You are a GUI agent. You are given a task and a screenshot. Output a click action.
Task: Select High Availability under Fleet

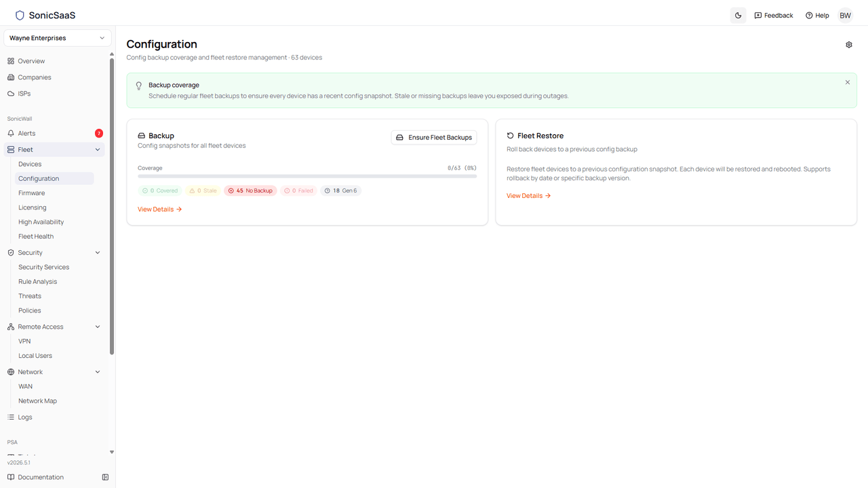point(41,222)
